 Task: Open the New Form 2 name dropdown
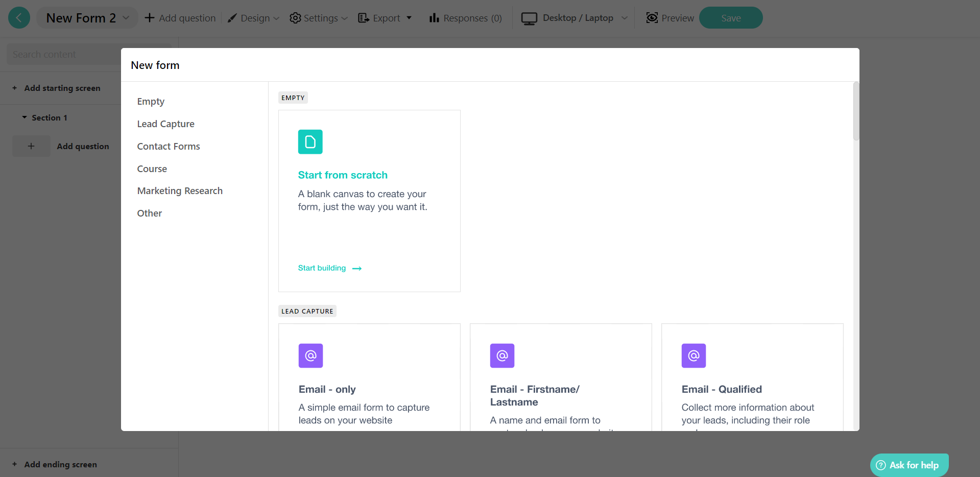[x=126, y=17]
